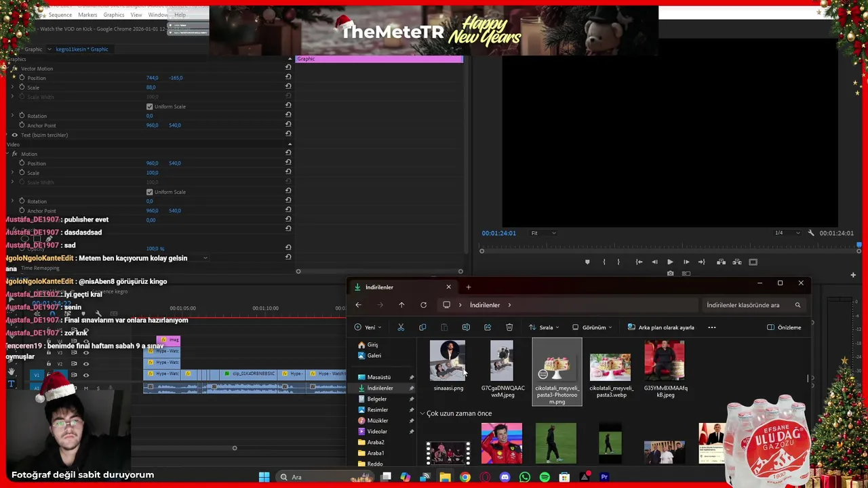
Task: Collapse the Çok uzun zaman önce group
Action: 422,413
